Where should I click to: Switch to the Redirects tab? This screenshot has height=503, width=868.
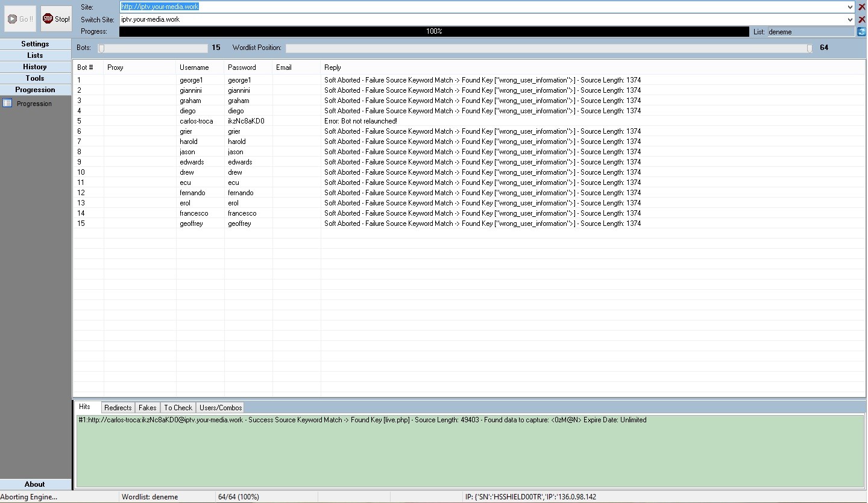point(118,408)
